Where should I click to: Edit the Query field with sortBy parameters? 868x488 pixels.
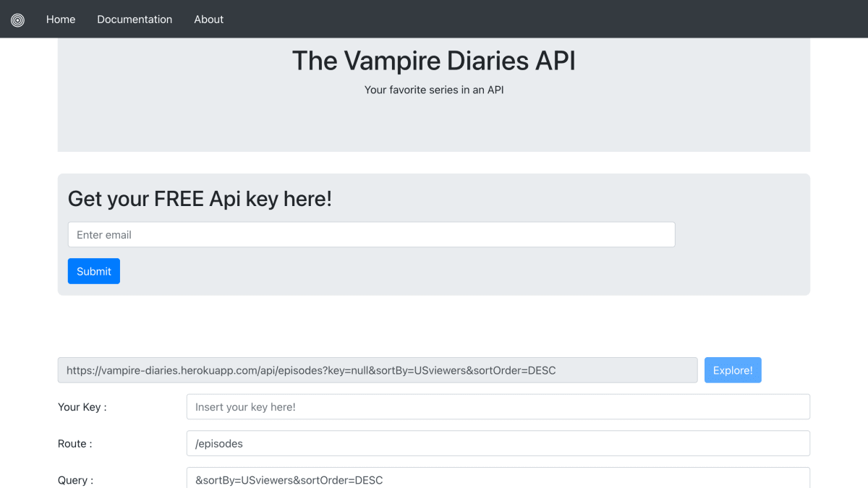pos(498,478)
